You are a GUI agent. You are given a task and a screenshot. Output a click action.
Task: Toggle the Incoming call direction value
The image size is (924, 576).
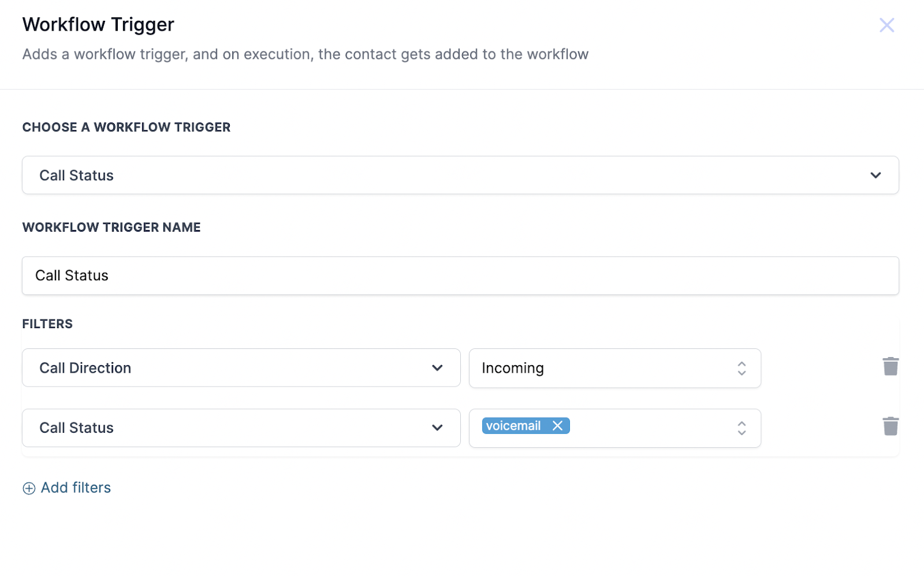coord(615,369)
